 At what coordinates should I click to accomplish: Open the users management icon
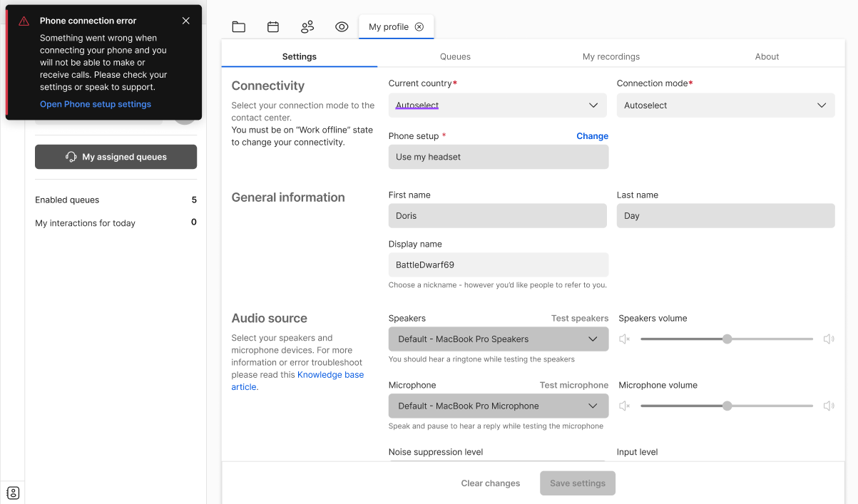coord(307,26)
